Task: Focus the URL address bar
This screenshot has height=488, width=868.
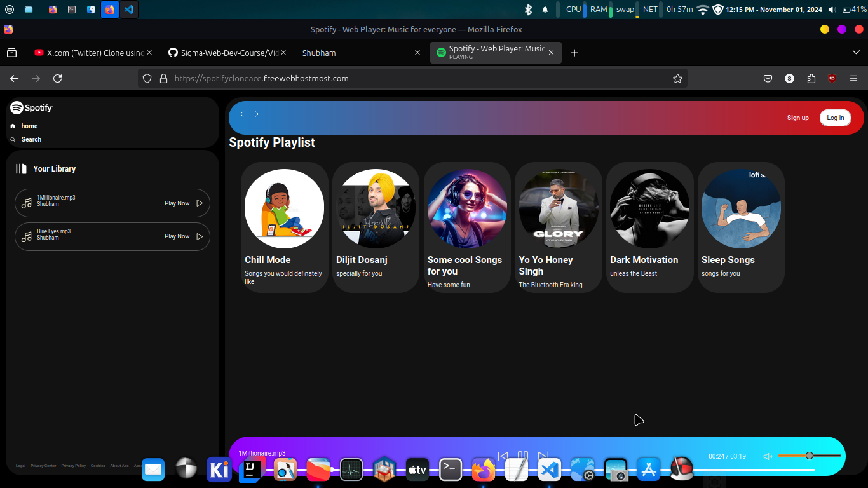Action: (x=413, y=78)
